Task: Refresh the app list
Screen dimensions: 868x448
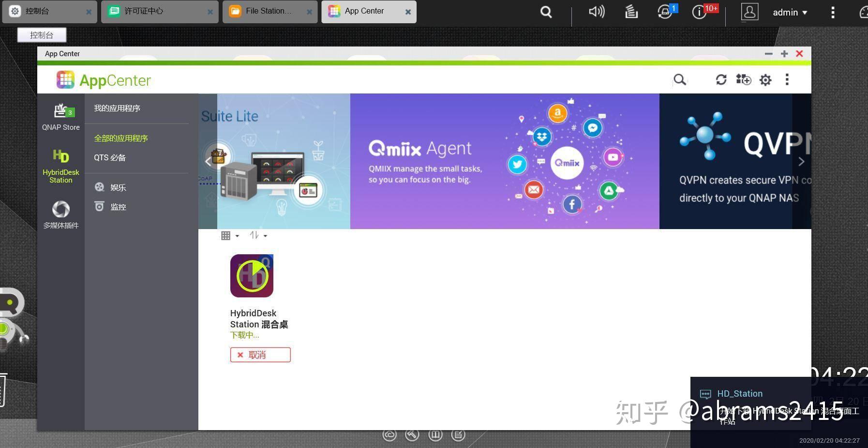Action: (721, 79)
